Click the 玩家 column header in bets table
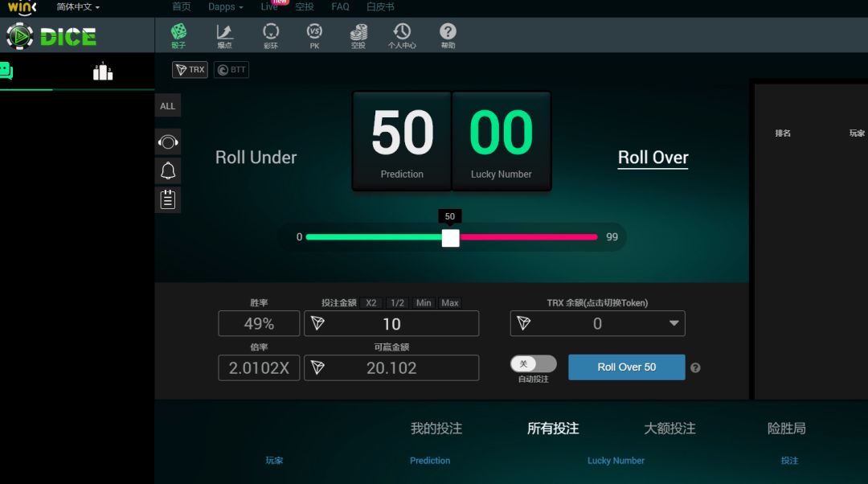The height and width of the screenshot is (484, 868). (274, 460)
